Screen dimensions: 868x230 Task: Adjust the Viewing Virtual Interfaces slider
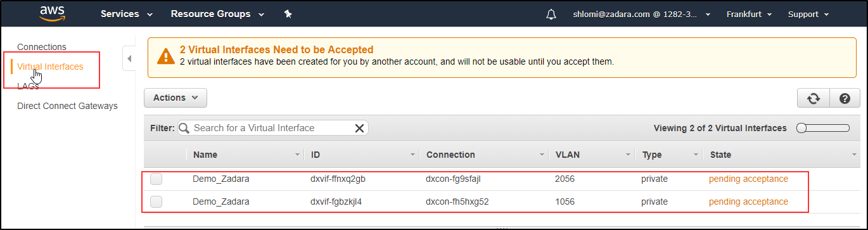pos(823,128)
